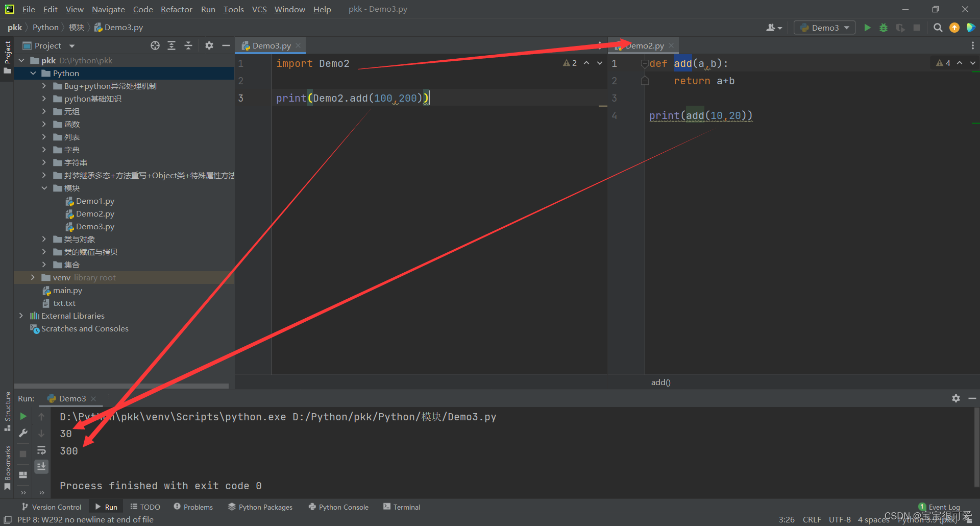Toggle soft-wrap in Run console
The height and width of the screenshot is (526, 980).
pos(41,450)
